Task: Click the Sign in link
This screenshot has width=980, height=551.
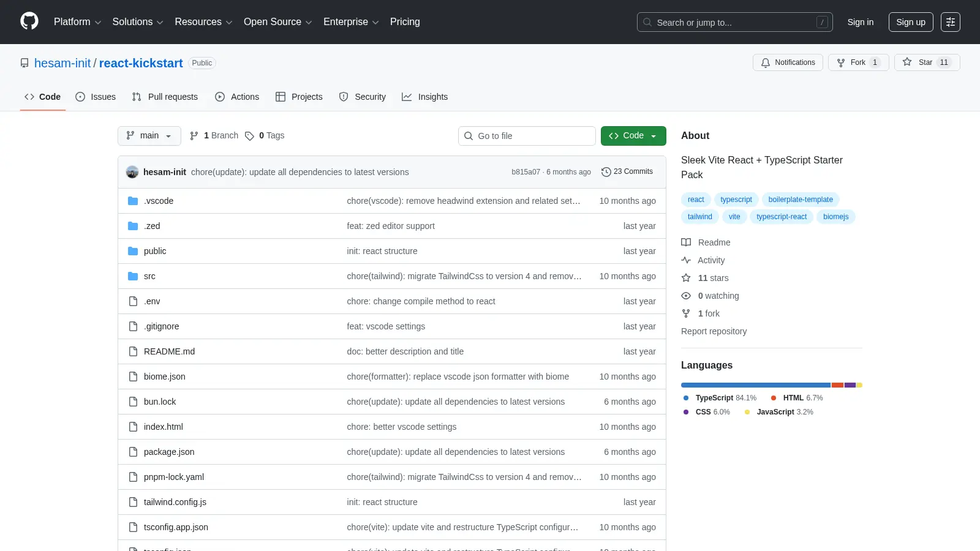Action: tap(861, 22)
